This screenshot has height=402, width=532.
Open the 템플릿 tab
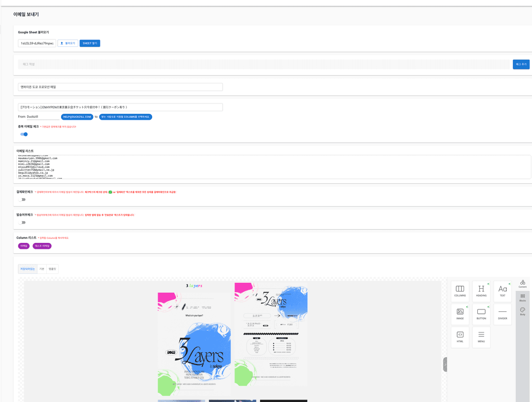pos(52,269)
